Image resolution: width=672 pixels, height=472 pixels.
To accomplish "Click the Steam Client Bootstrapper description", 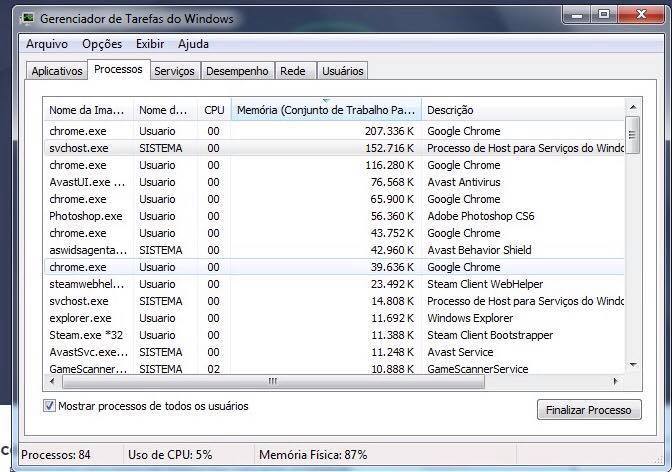I will pyautogui.click(x=490, y=335).
